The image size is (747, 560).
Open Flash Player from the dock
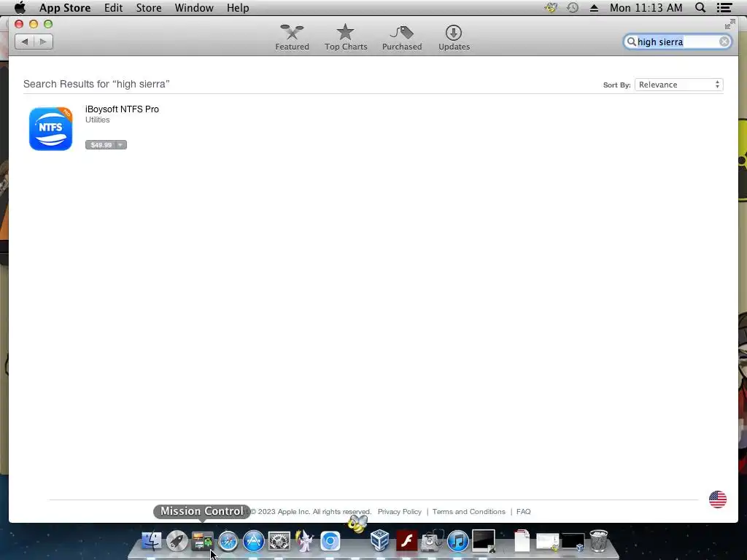[406, 541]
